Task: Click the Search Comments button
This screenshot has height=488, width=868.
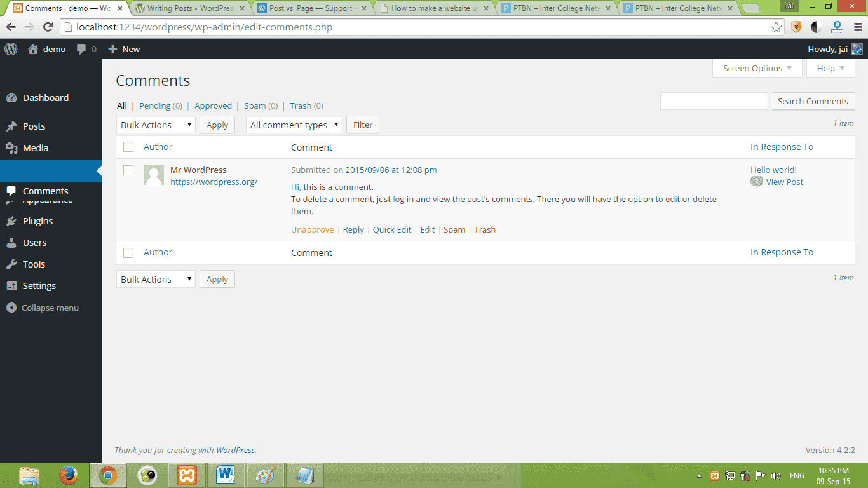Action: (x=813, y=101)
